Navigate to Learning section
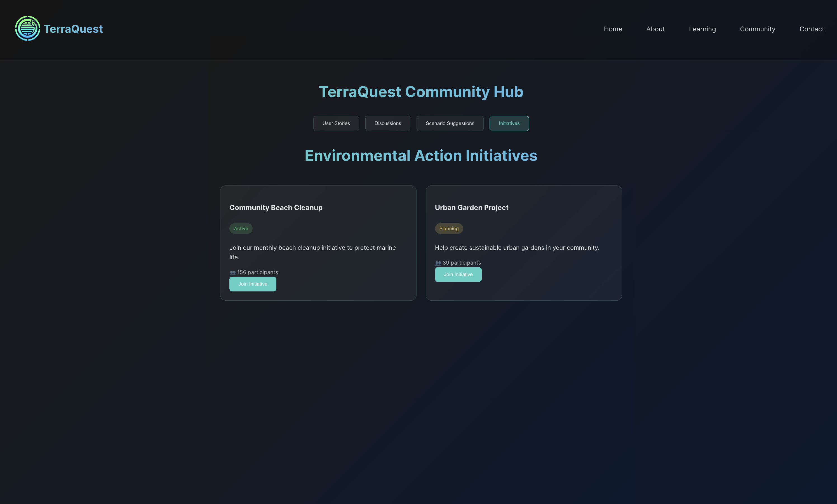 click(702, 29)
